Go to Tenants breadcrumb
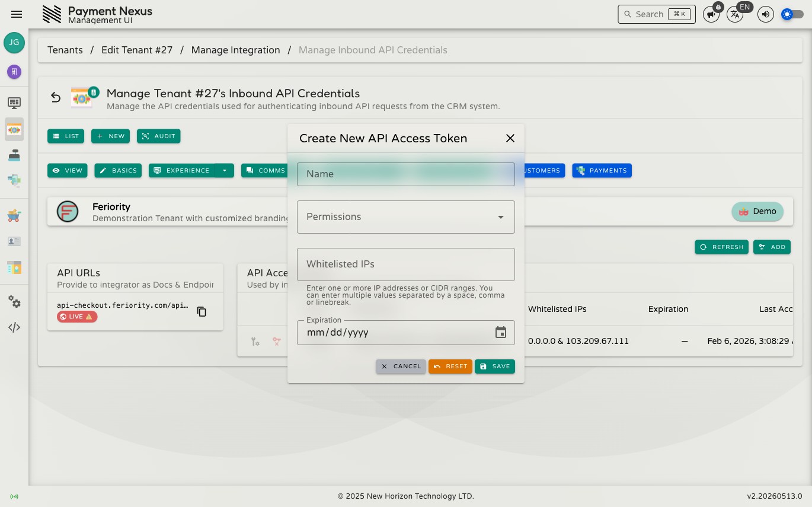The width and height of the screenshot is (812, 507). pyautogui.click(x=65, y=50)
